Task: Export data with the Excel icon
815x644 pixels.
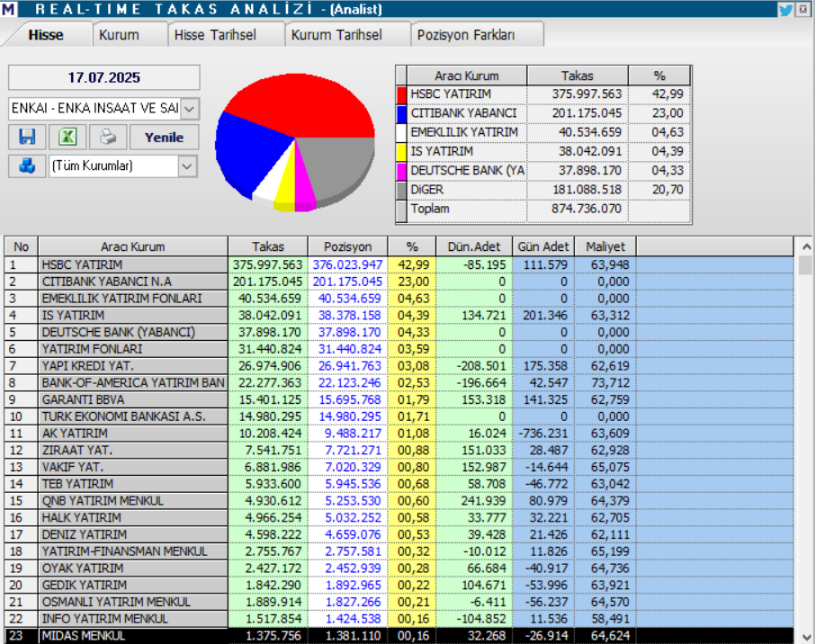Action: point(67,138)
